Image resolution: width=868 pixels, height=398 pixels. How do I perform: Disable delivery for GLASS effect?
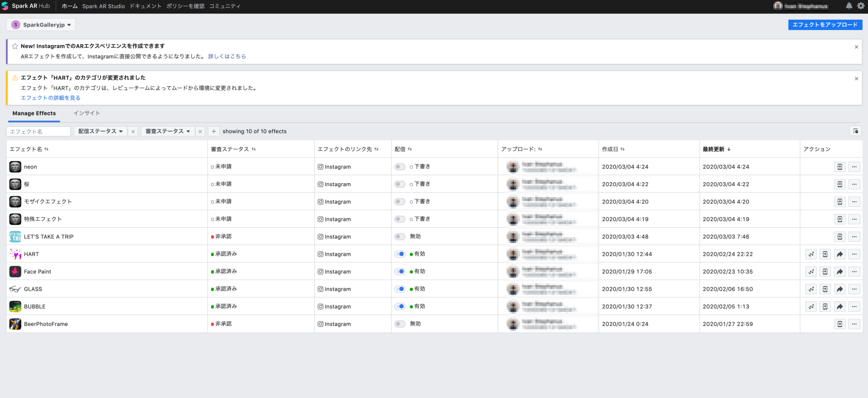(400, 289)
